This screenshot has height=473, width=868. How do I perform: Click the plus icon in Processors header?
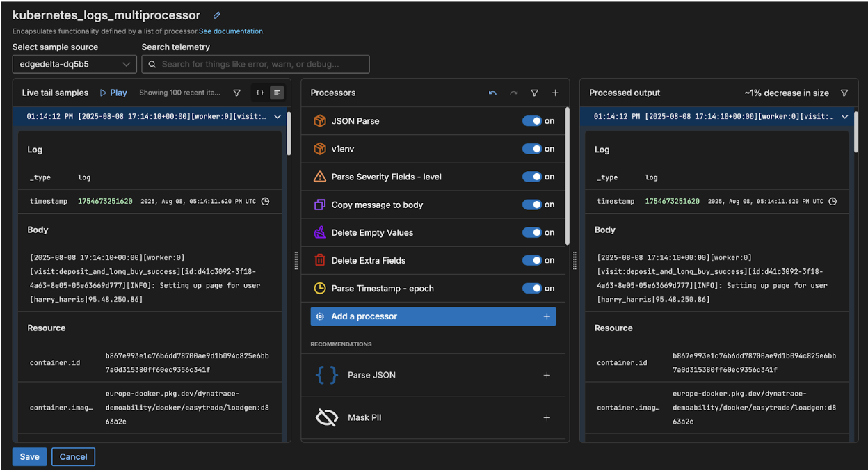click(555, 93)
